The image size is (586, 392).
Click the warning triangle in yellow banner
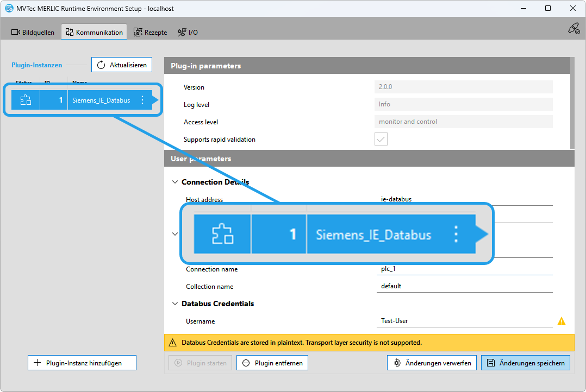tap(173, 343)
